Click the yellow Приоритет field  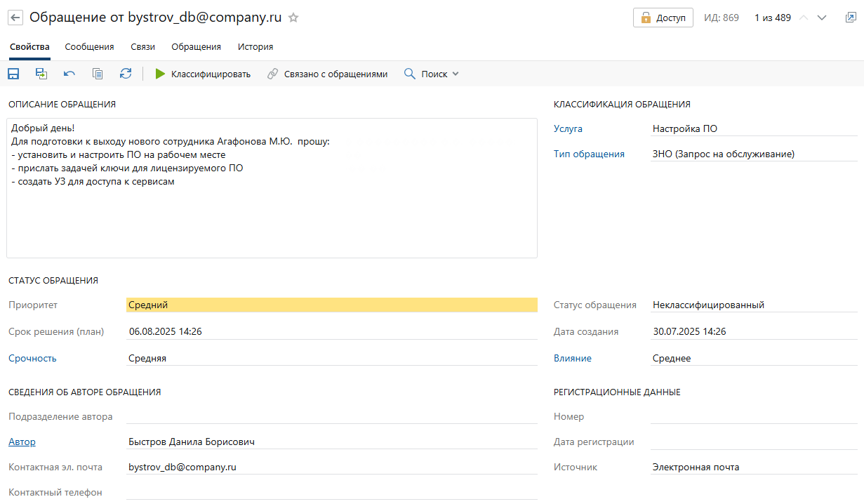[x=331, y=305]
